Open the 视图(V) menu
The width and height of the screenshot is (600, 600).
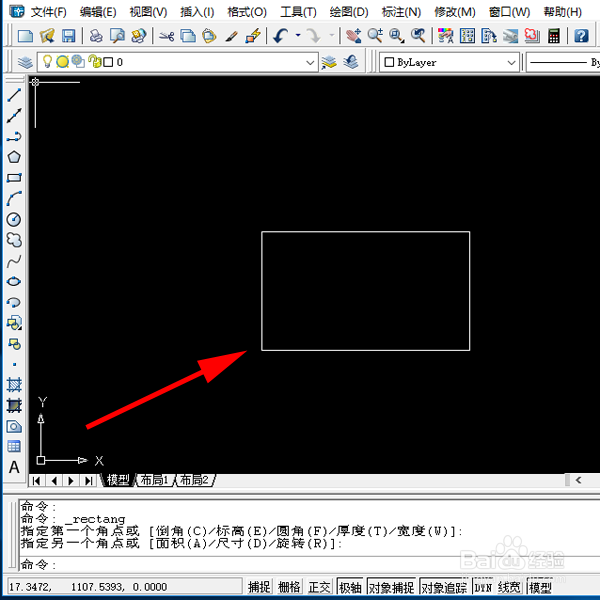[148, 12]
